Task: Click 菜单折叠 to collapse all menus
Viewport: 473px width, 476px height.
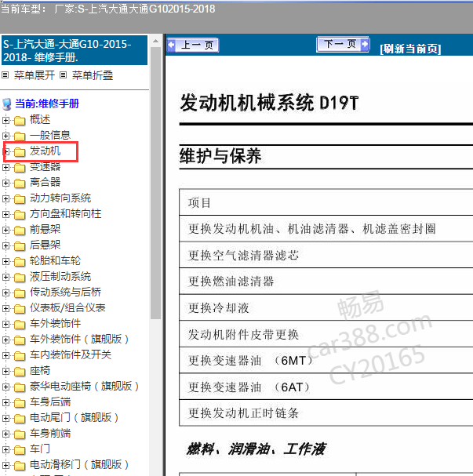Action: 93,75
